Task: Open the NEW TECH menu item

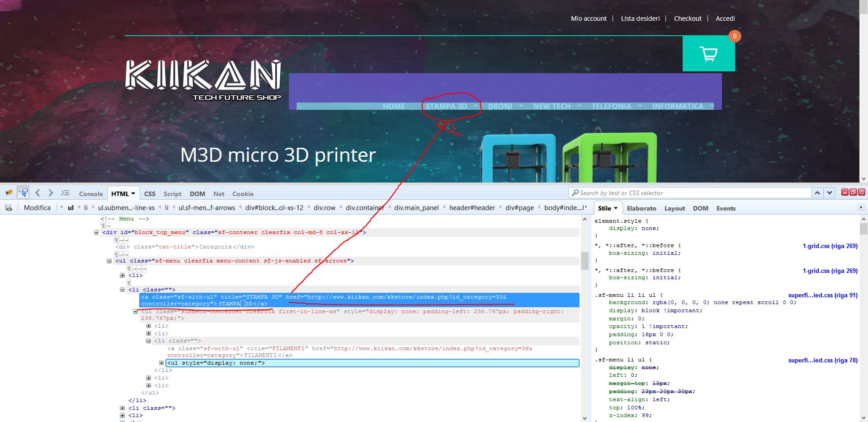Action: pyautogui.click(x=552, y=106)
